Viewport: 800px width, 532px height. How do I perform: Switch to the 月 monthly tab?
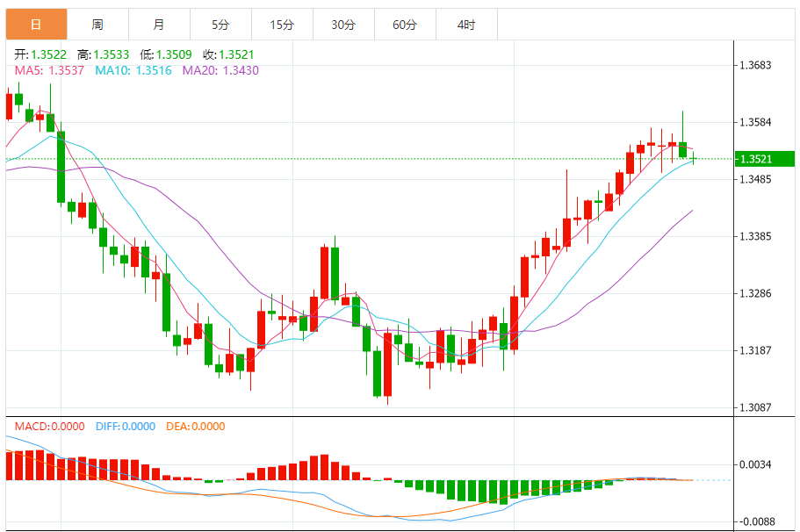point(159,24)
